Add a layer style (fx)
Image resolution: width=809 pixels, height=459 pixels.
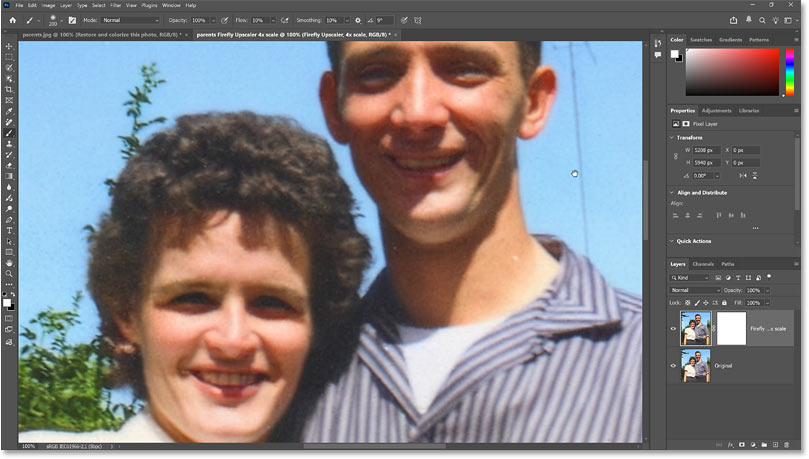pos(731,445)
